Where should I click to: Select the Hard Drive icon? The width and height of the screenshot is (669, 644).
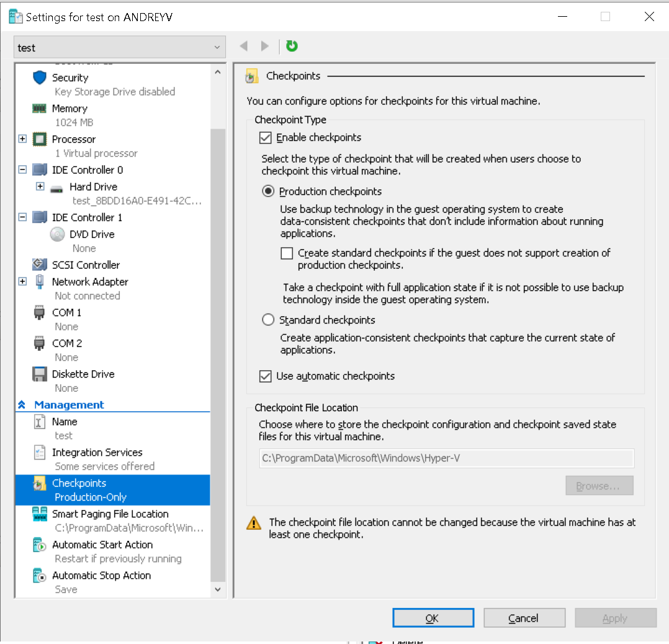click(56, 189)
